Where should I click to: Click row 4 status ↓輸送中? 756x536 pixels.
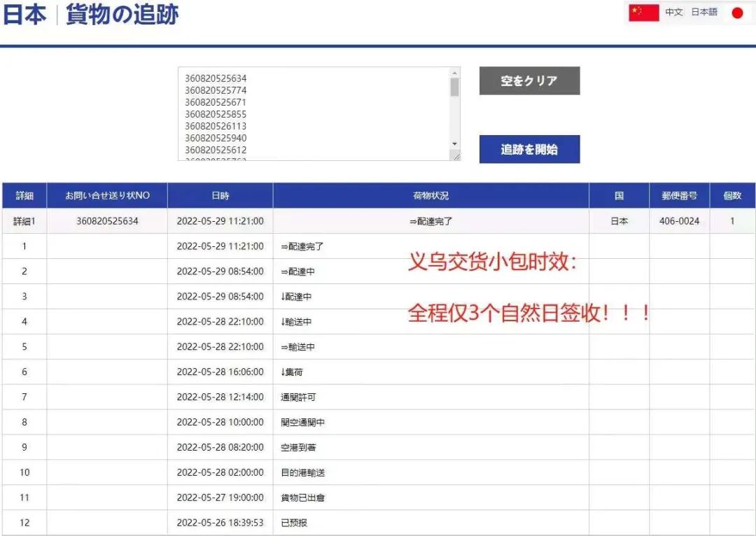[x=296, y=321]
